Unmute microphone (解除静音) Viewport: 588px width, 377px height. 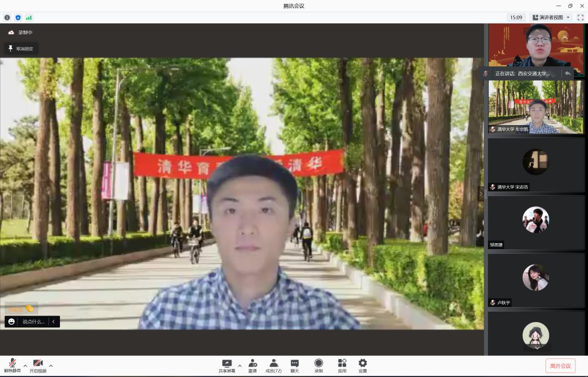pos(12,365)
